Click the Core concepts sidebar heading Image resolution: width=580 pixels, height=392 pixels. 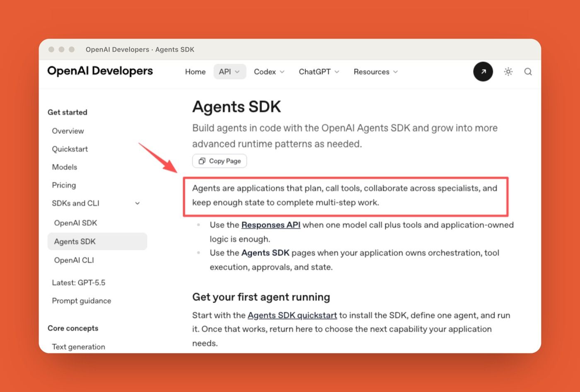pyautogui.click(x=73, y=328)
